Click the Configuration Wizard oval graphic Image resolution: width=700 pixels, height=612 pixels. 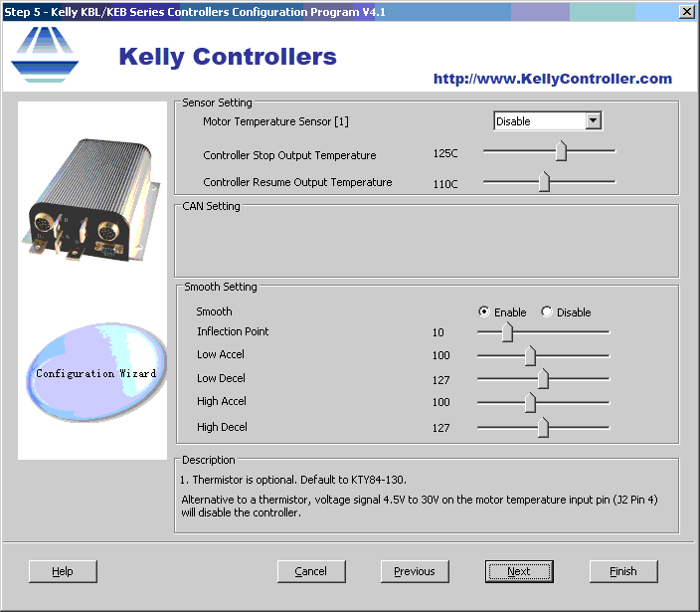[x=95, y=373]
